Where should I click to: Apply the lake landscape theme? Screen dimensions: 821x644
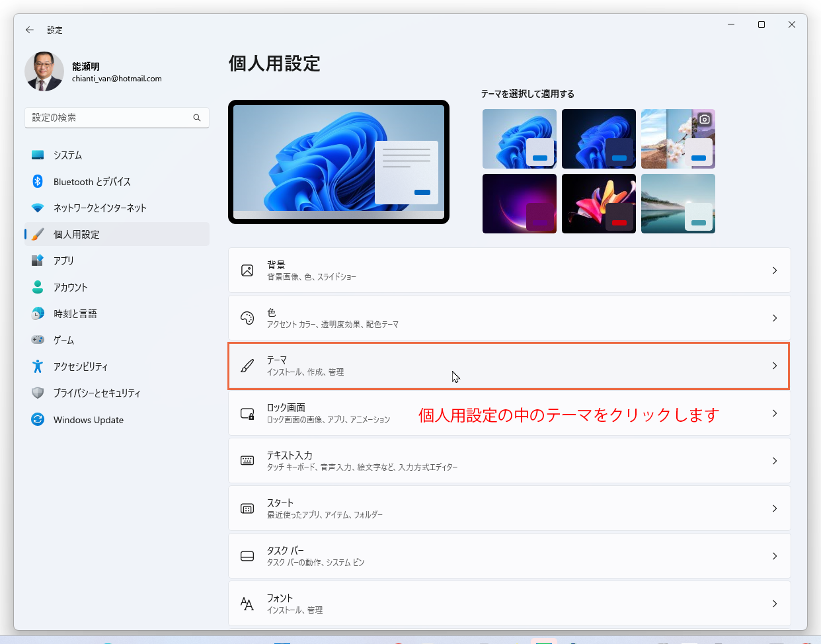(x=678, y=204)
